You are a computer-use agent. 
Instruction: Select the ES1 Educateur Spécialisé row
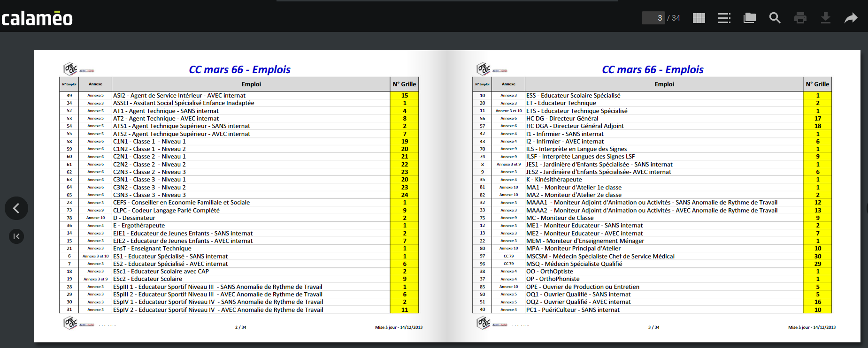[x=239, y=256]
